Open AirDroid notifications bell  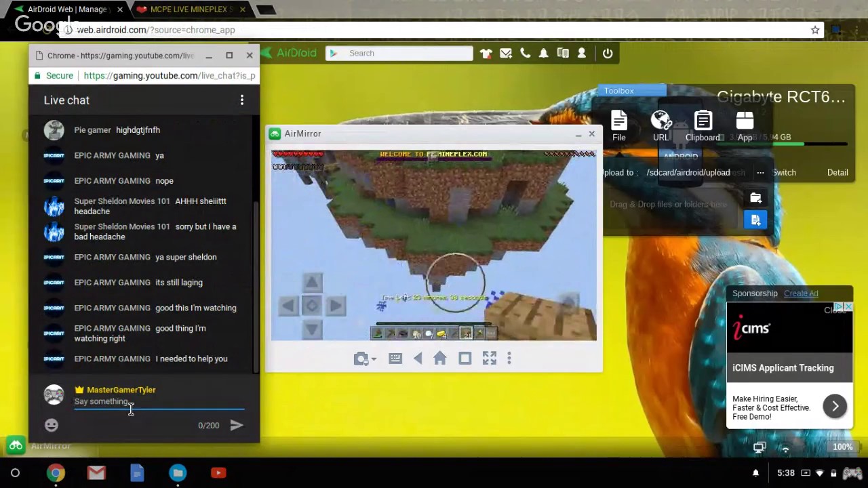[543, 54]
